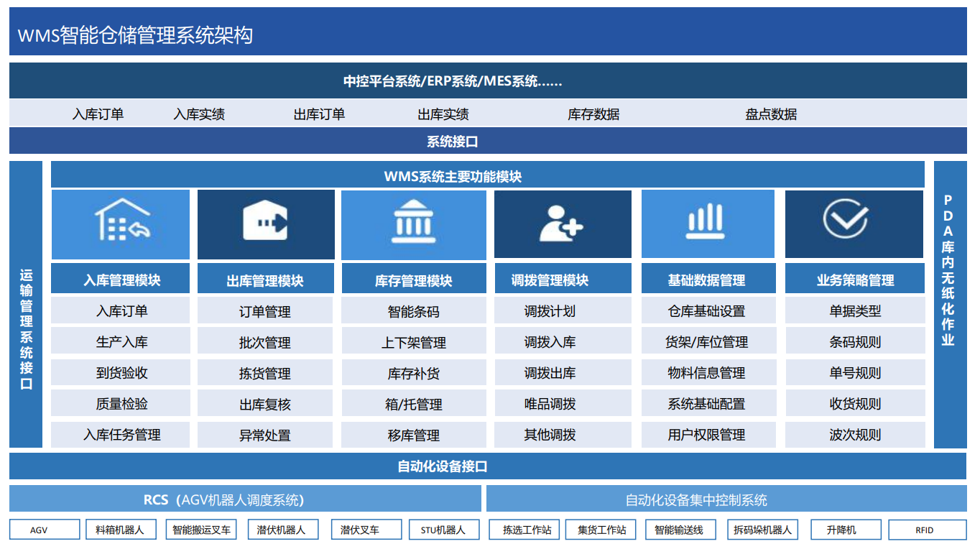980x544 pixels.
Task: Select the 波次规则 item
Action: click(x=854, y=435)
